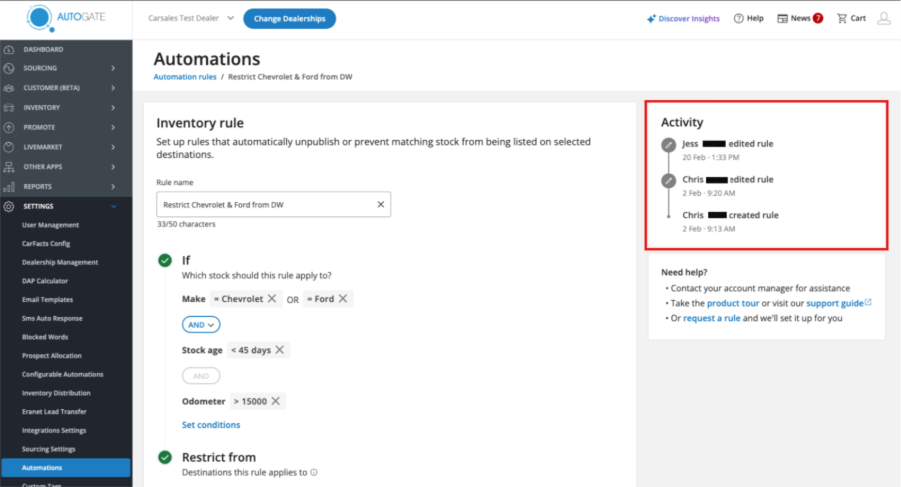901x487 pixels.
Task: Collapse the Settings sidebar section
Action: 113,206
